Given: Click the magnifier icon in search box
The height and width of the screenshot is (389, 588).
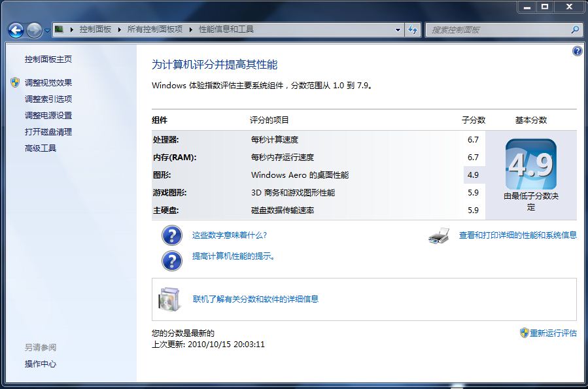Looking at the screenshot, I should [x=576, y=29].
